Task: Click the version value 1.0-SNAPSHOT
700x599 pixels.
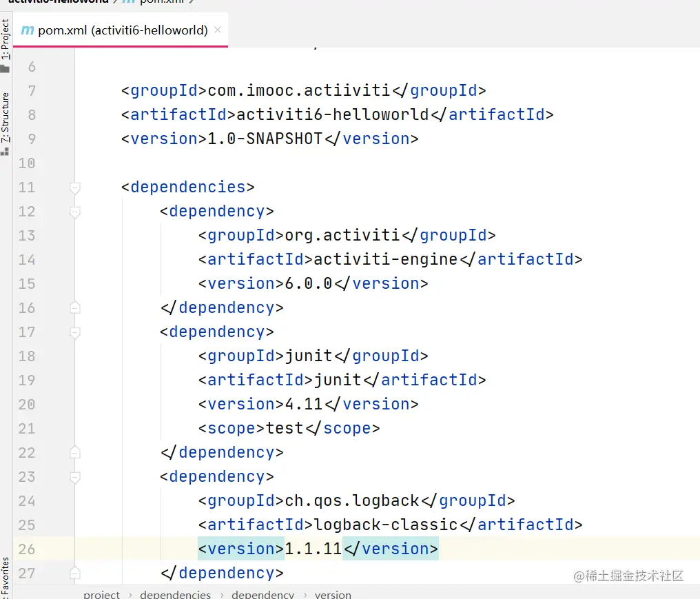Action: tap(265, 139)
